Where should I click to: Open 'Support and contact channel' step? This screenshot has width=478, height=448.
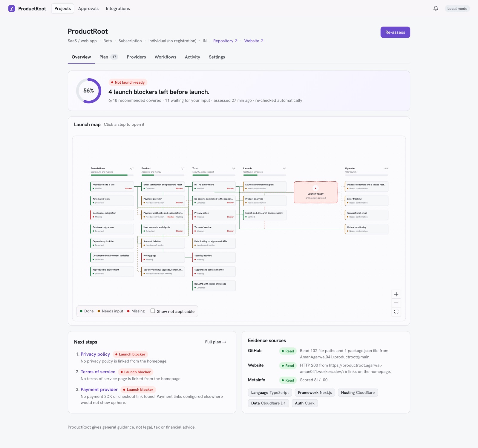pos(214,271)
